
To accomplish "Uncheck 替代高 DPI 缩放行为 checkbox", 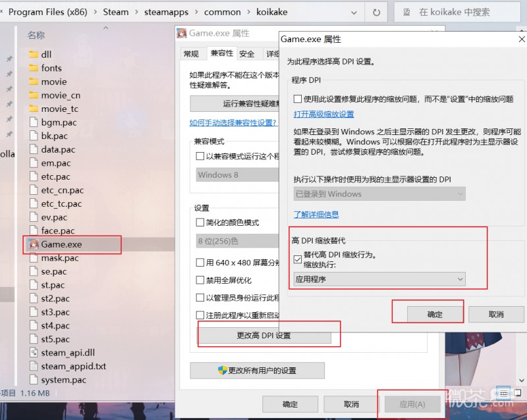I will (298, 259).
